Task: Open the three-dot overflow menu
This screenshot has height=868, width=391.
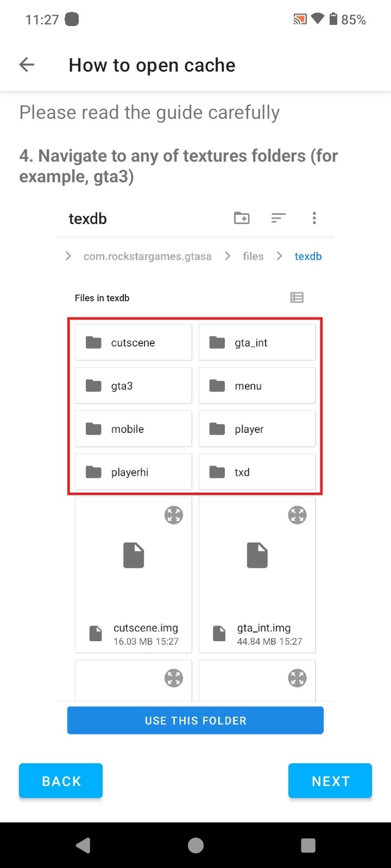Action: pos(314,218)
